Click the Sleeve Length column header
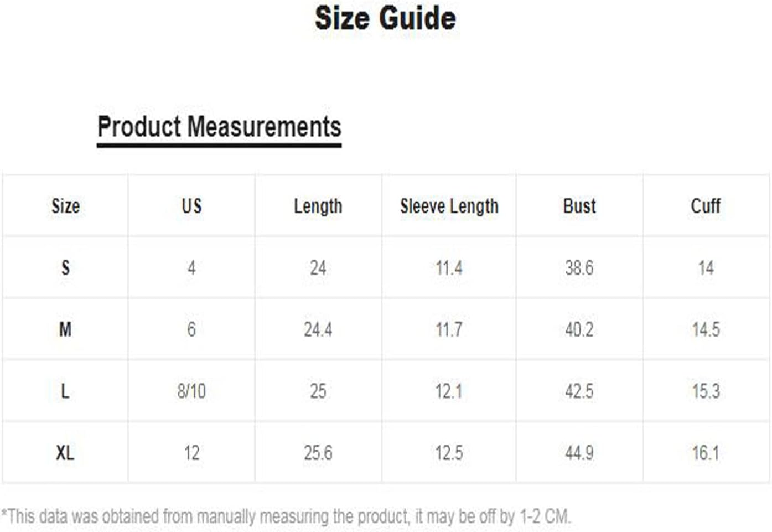The width and height of the screenshot is (772, 532). point(449,206)
